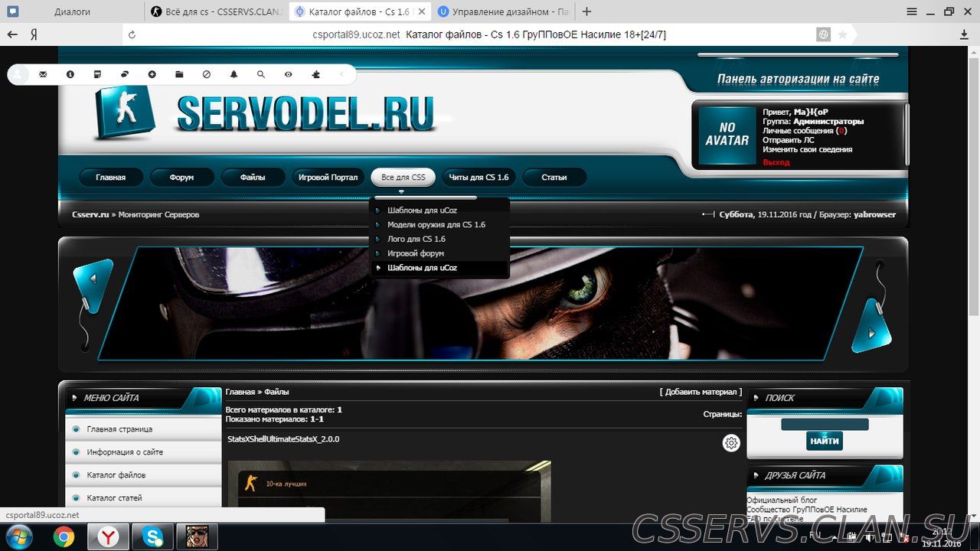
Task: Open StatsXShellUltimateStatsX_2.0.0 file entry
Action: pos(283,439)
